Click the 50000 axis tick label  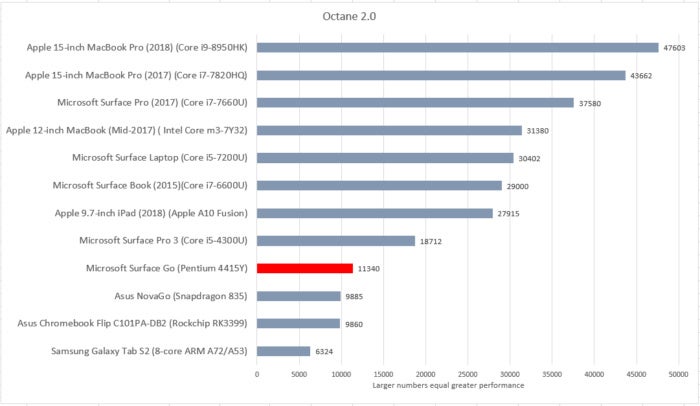678,374
